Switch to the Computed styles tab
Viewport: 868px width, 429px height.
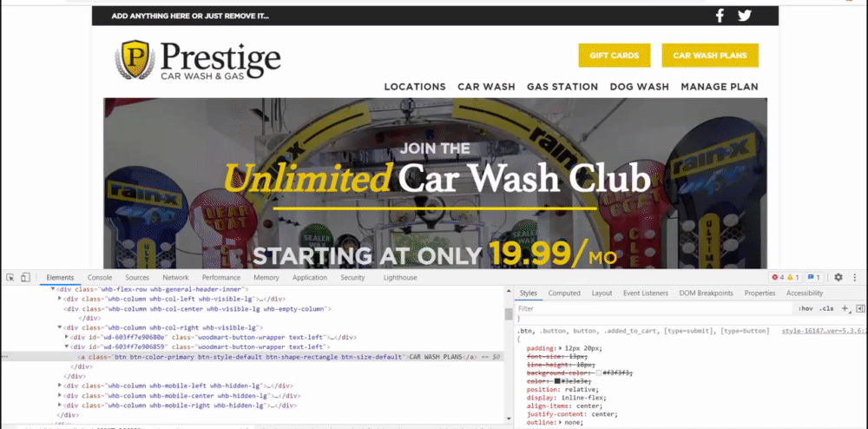click(564, 294)
